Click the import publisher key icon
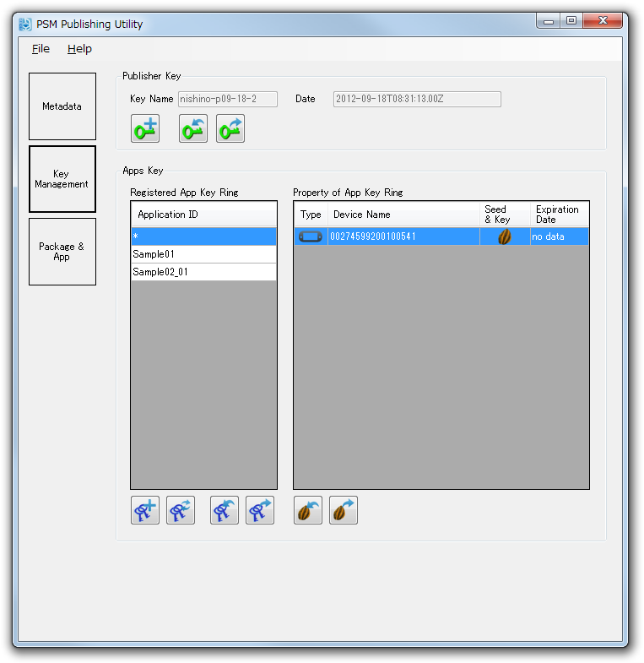 pos(193,129)
